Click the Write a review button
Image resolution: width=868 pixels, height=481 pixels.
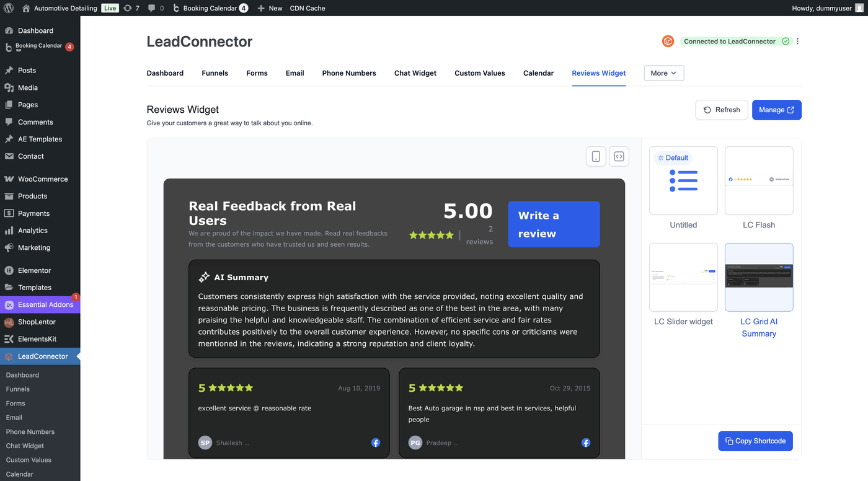point(554,224)
